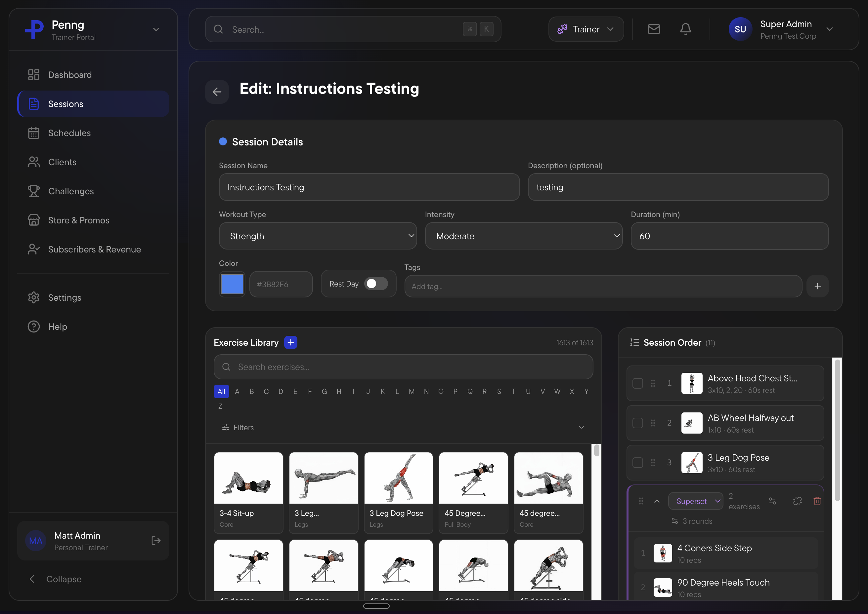Viewport: 868px width, 614px height.
Task: Click the blue plus next to Exercise Library
Action: click(290, 342)
